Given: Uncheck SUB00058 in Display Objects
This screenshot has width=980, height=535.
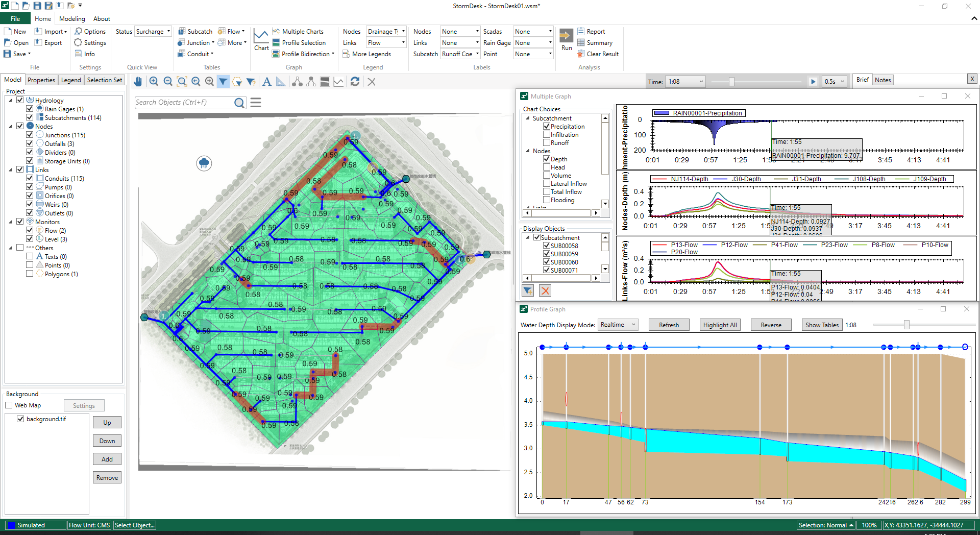Looking at the screenshot, I should 547,246.
